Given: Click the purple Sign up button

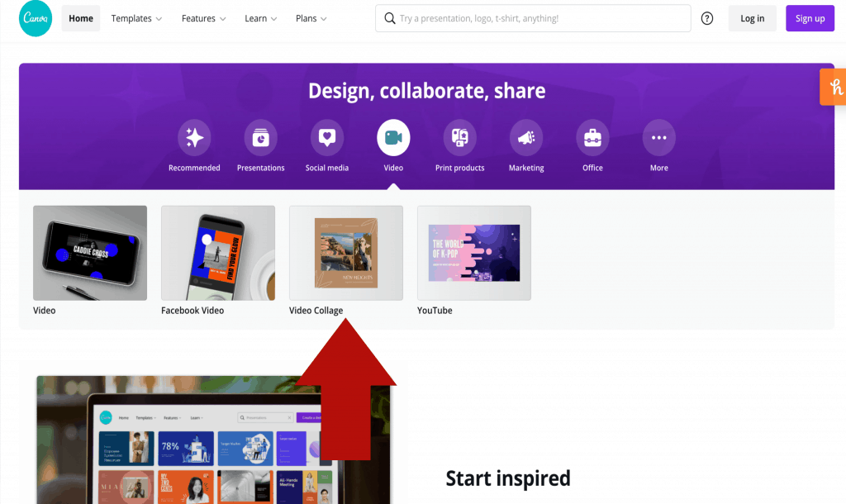Looking at the screenshot, I should click(810, 18).
